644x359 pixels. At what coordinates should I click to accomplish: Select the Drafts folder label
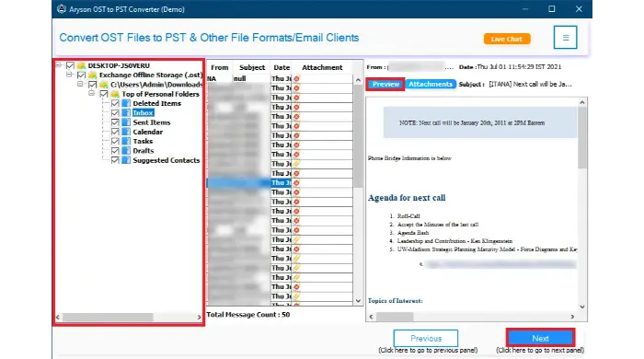(x=144, y=151)
